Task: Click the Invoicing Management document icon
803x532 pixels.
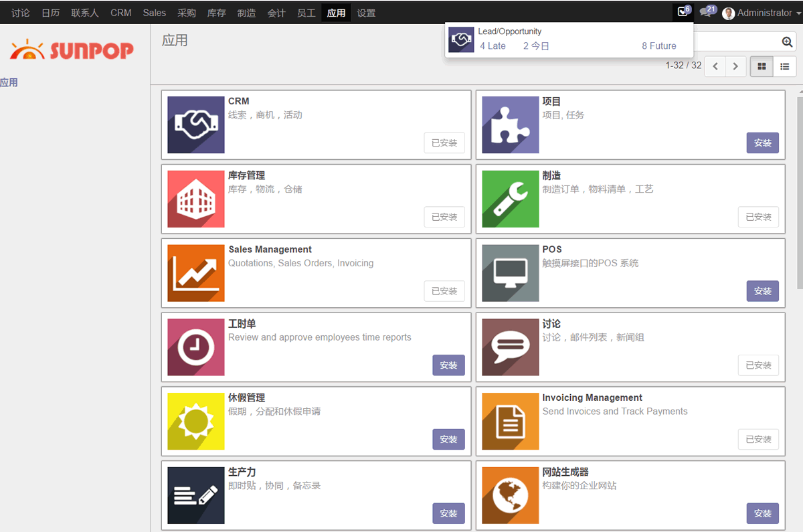Action: [x=511, y=421]
